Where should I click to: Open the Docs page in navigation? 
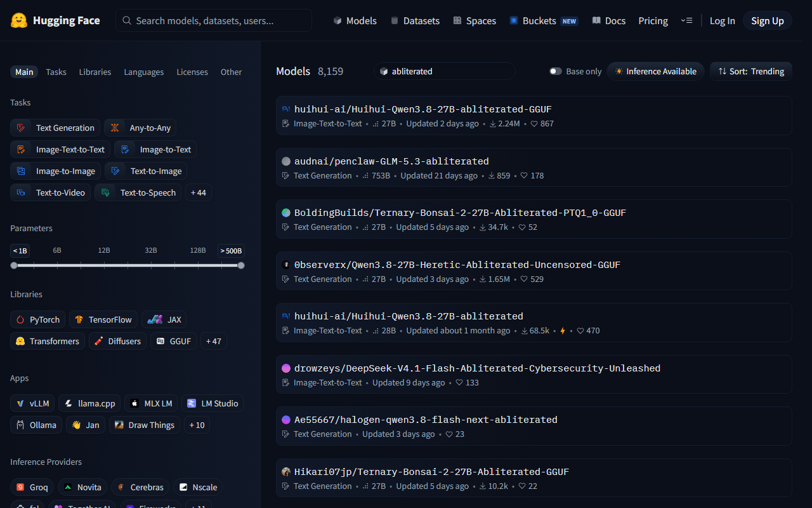click(609, 21)
